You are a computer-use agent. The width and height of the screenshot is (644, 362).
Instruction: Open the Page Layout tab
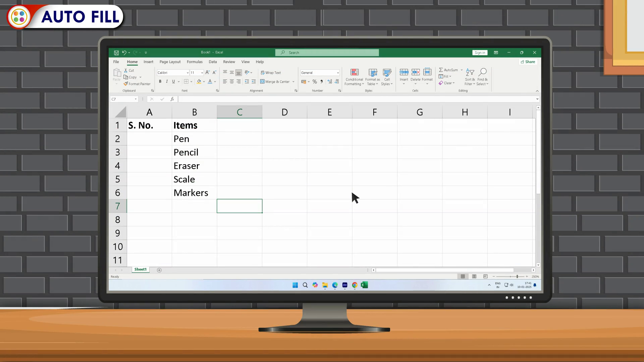tap(170, 62)
